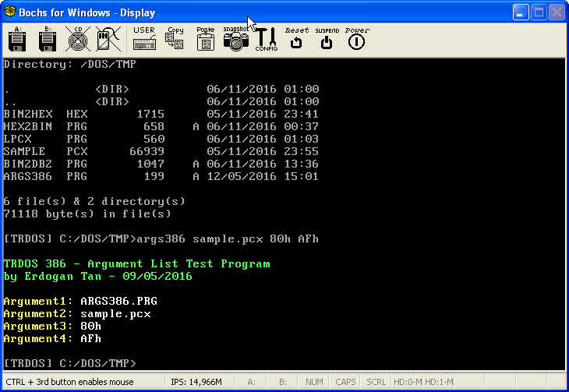Click the Argument1: ARGS386.PRG line
The image size is (569, 392).
pyautogui.click(x=80, y=302)
